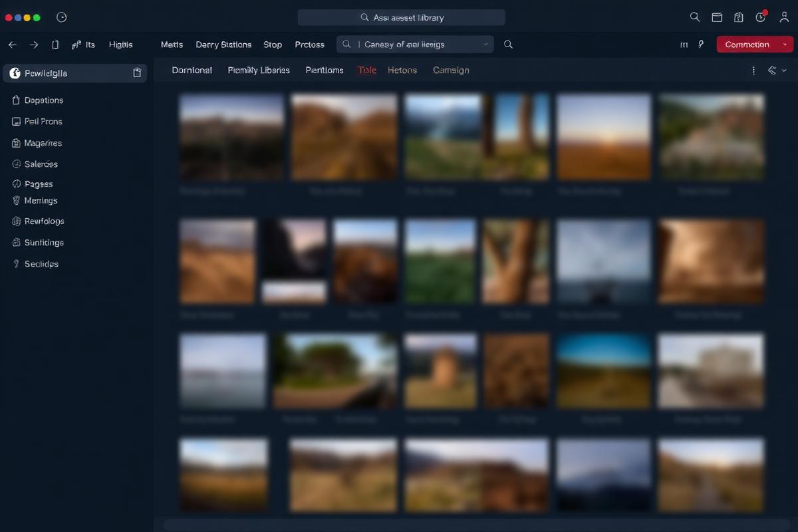Switch to the Piemilty Libaries tab
This screenshot has width=798, height=532.
tap(259, 70)
